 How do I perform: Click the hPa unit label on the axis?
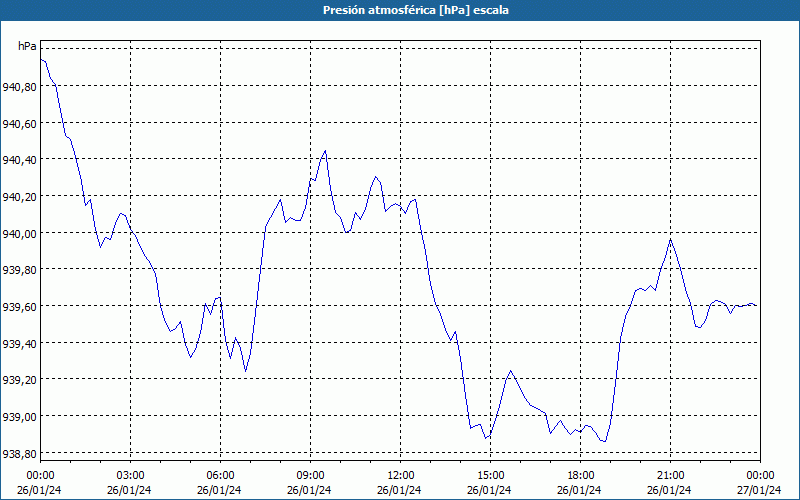[x=27, y=46]
